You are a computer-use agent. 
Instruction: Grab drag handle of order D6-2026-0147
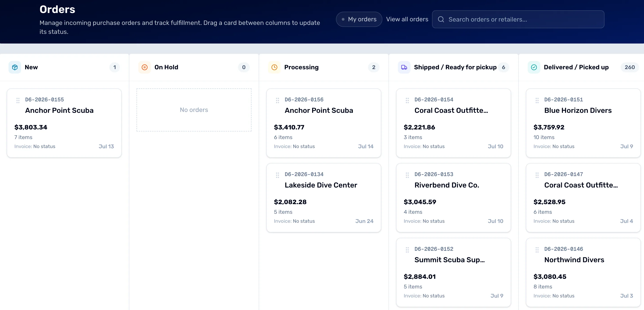(x=537, y=175)
